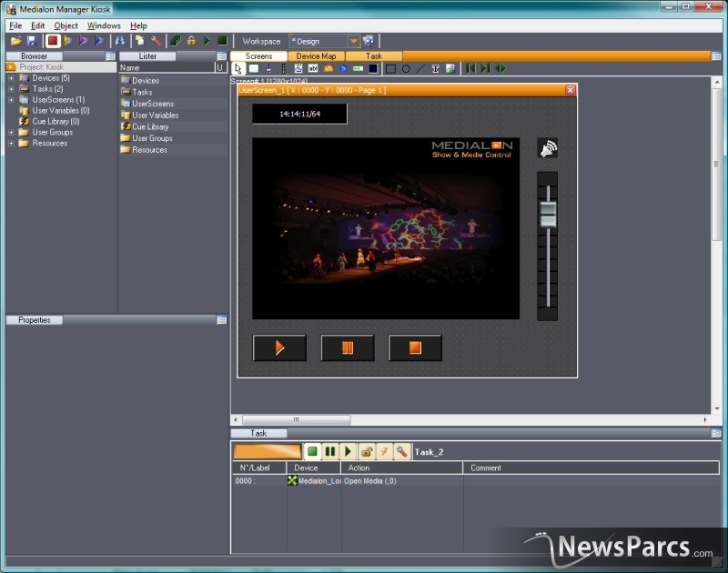Open the Browser panel options menu icon
Image resolution: width=728 pixels, height=573 pixels.
click(x=110, y=56)
